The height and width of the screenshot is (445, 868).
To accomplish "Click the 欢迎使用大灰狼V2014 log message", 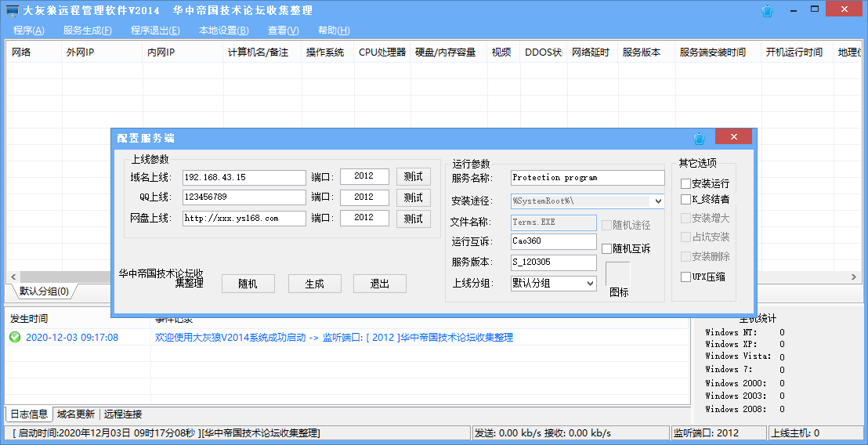I will click(x=334, y=337).
